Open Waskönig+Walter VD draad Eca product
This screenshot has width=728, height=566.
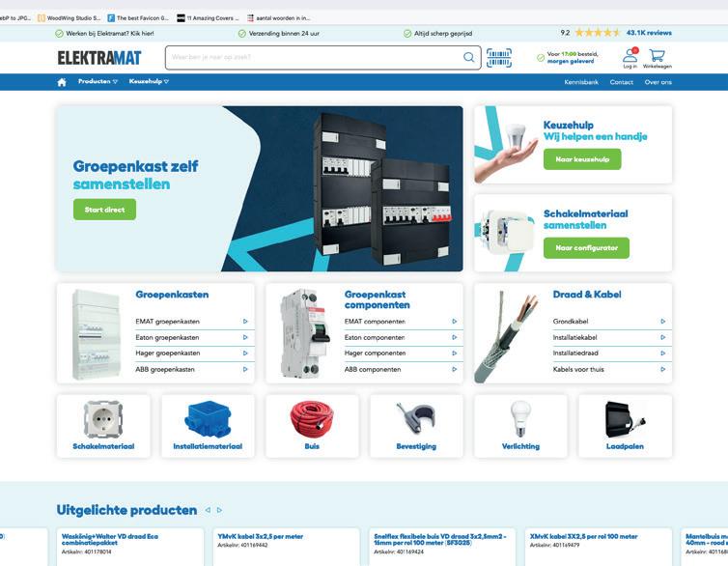point(110,539)
